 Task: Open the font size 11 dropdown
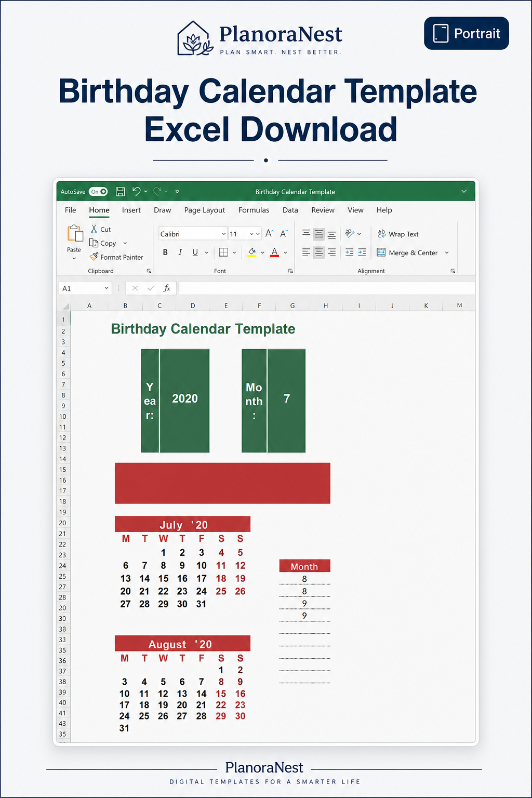pyautogui.click(x=258, y=234)
